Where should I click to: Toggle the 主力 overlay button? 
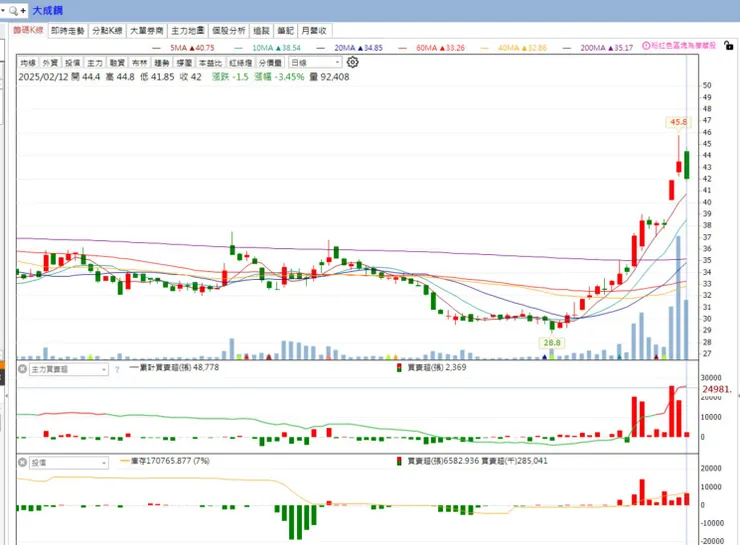coord(94,63)
